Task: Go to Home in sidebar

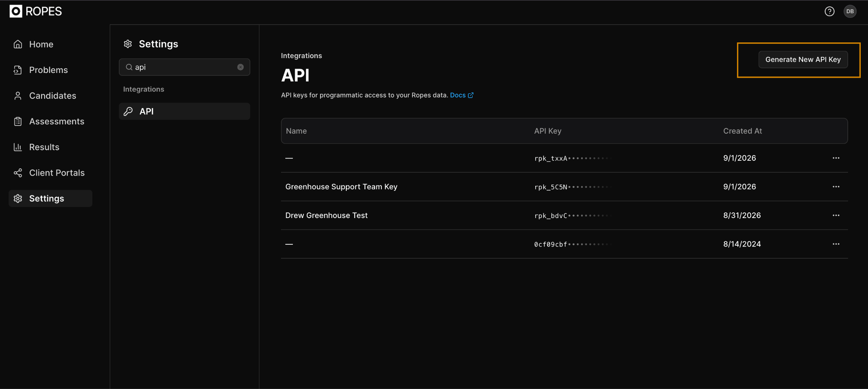Action: (50, 44)
